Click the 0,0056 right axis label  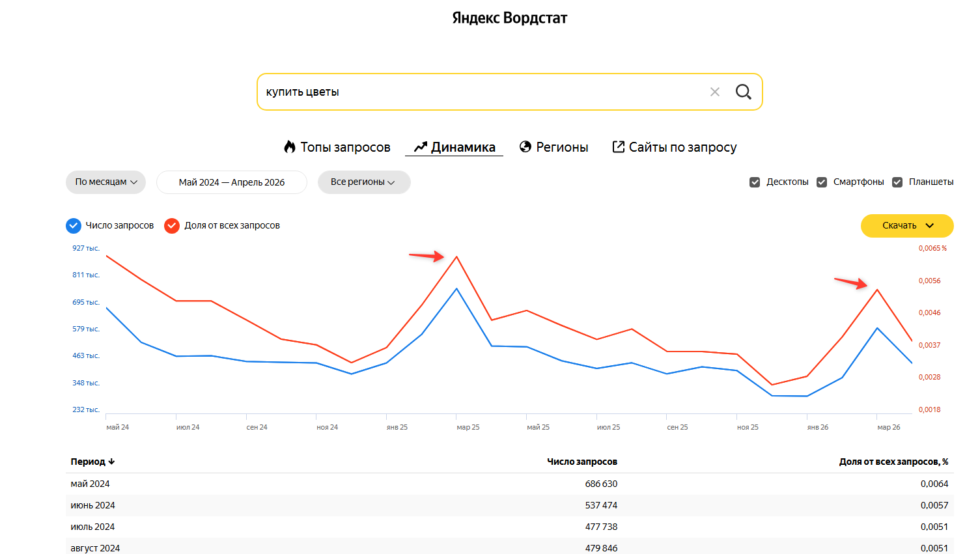coord(930,281)
